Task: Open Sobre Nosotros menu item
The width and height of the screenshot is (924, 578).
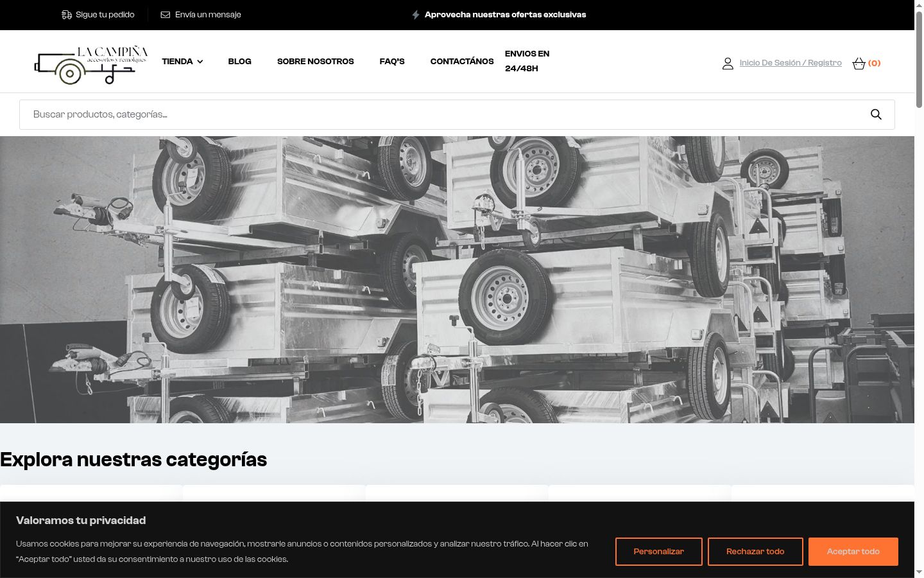Action: pyautogui.click(x=315, y=62)
